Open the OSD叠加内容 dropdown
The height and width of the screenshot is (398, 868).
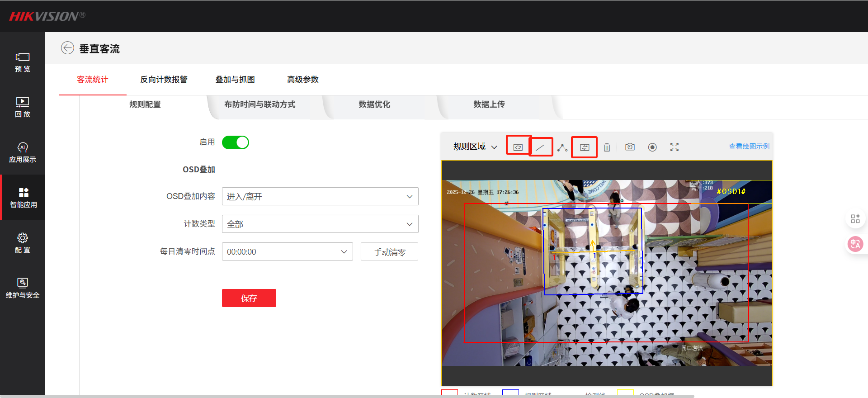point(320,197)
